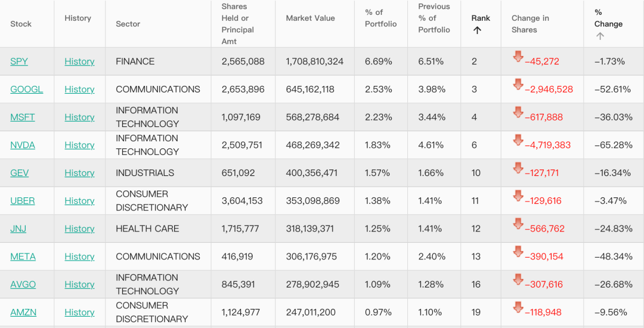Click red down arrow in META row
Viewport: 644px width, 328px height.
[x=518, y=252]
